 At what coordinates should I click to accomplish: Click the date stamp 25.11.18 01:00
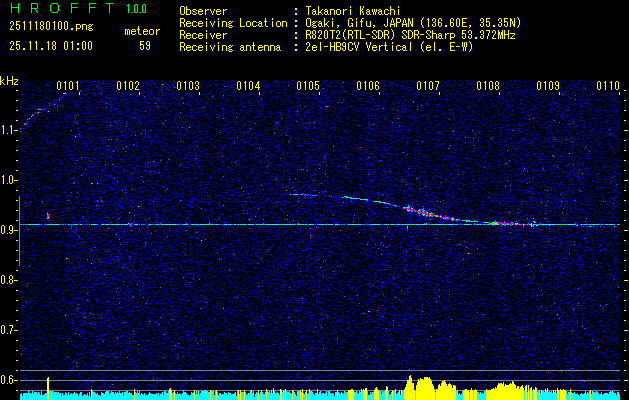point(51,46)
